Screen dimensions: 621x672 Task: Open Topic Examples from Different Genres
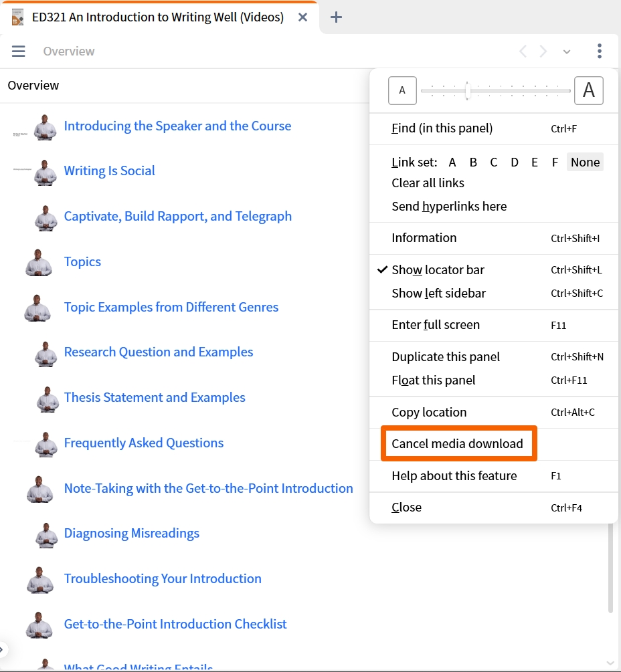coord(171,308)
